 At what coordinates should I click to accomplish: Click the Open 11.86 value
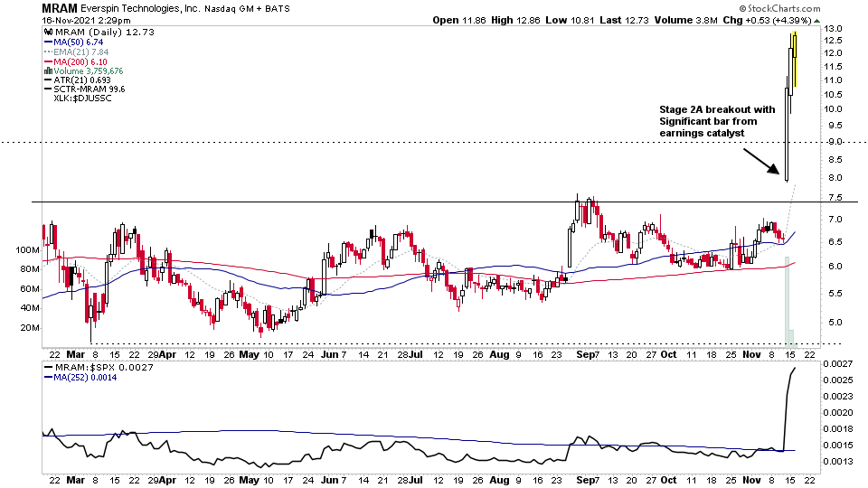point(459,20)
